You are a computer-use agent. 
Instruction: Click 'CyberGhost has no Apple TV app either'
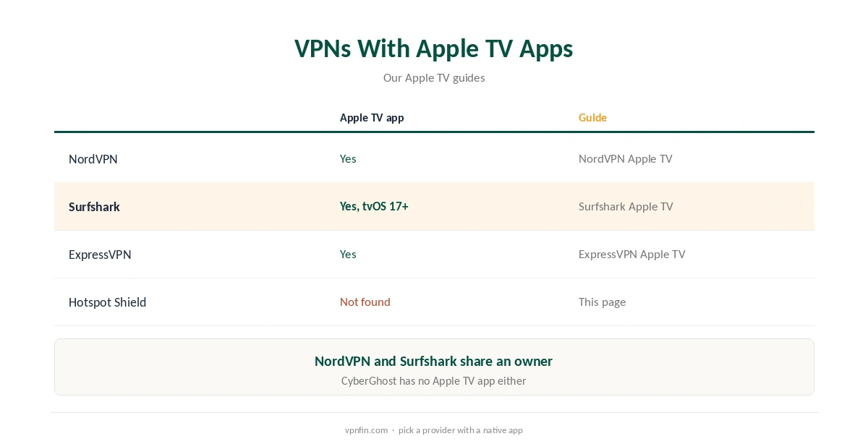point(434,381)
